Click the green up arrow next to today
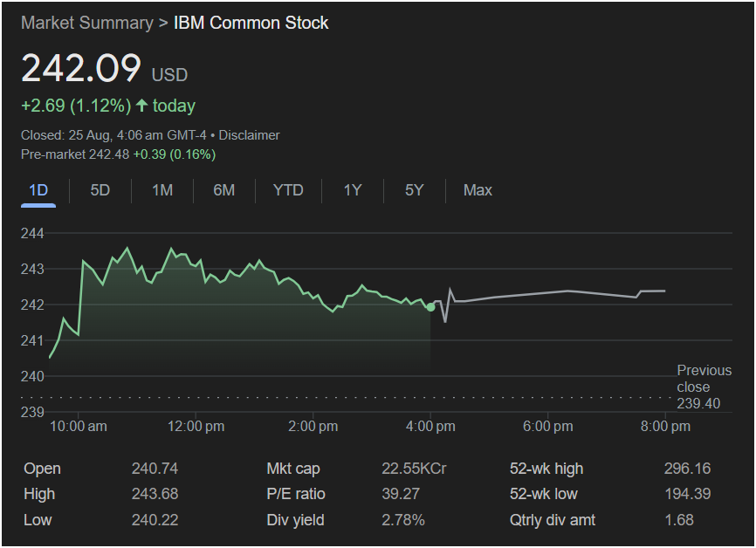 (x=141, y=106)
